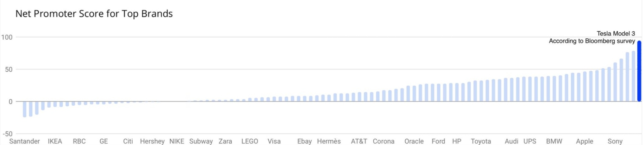Select the Hershey brand label

152,141
